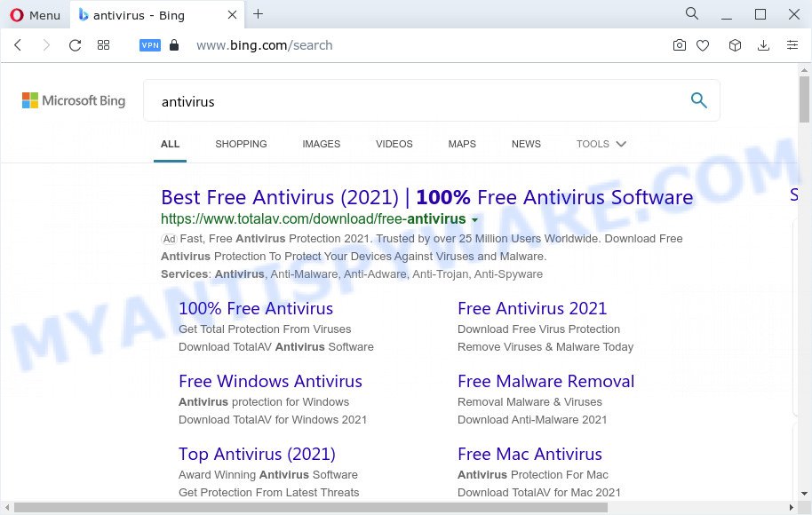Take a snapshot with camera icon
The width and height of the screenshot is (812, 515).
click(680, 45)
